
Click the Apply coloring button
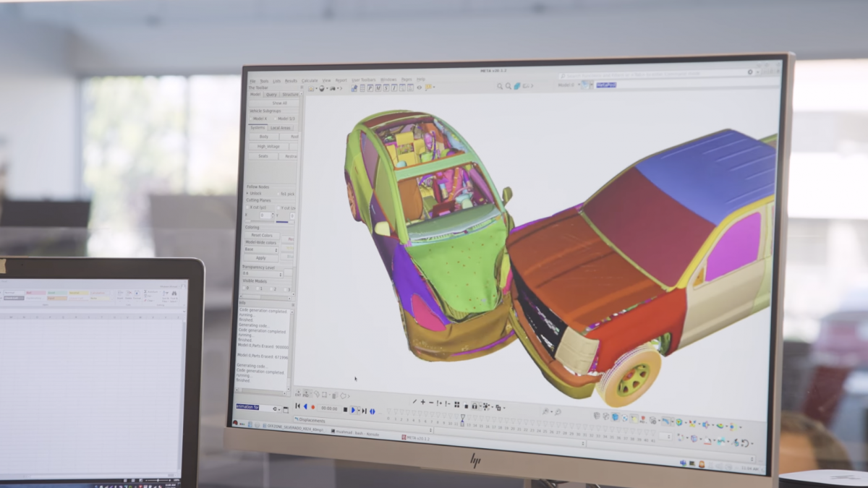coord(261,258)
